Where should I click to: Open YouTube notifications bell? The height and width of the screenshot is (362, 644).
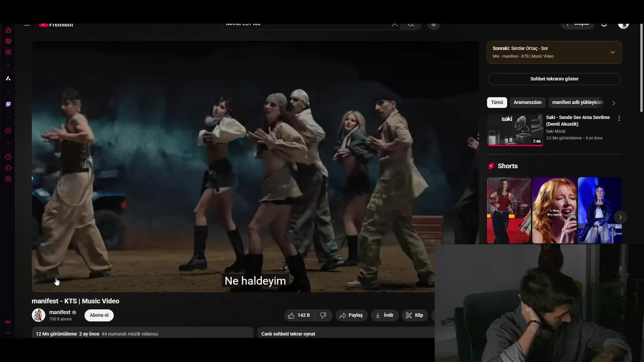pos(604,25)
